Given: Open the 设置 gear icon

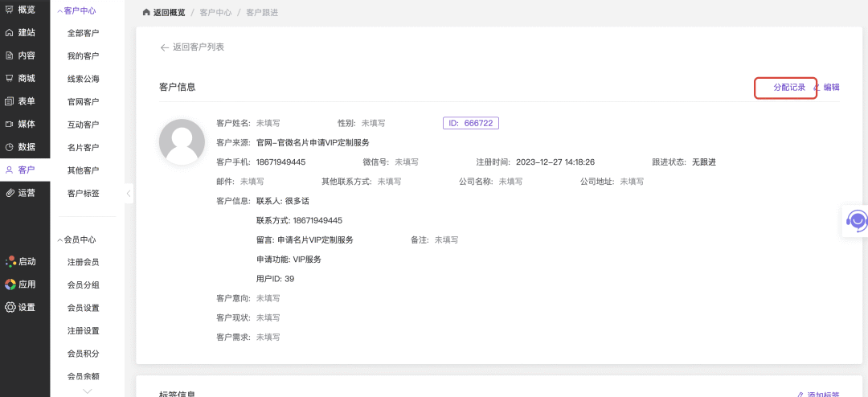Looking at the screenshot, I should tap(10, 307).
